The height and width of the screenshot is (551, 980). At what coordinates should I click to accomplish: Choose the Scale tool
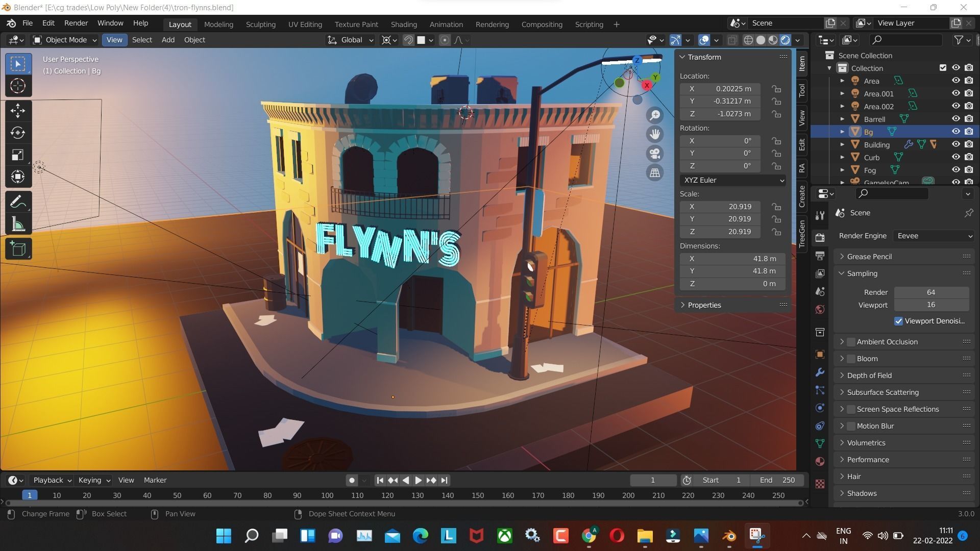click(x=18, y=155)
